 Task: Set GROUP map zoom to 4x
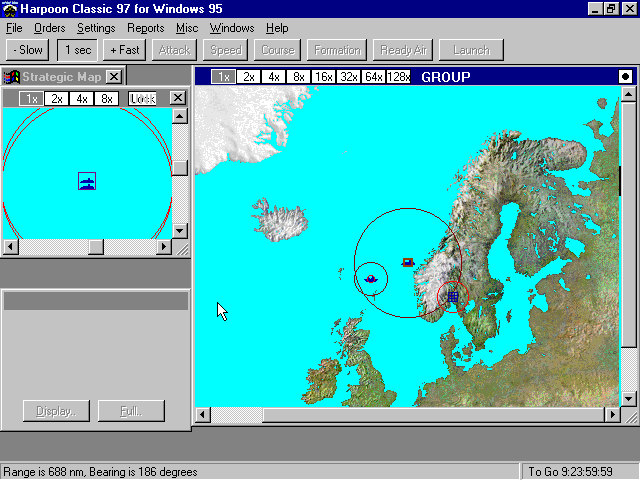[273, 77]
